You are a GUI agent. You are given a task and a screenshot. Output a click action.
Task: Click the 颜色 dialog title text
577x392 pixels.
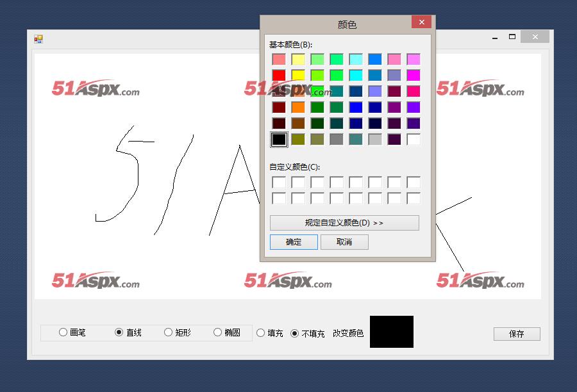(x=347, y=24)
